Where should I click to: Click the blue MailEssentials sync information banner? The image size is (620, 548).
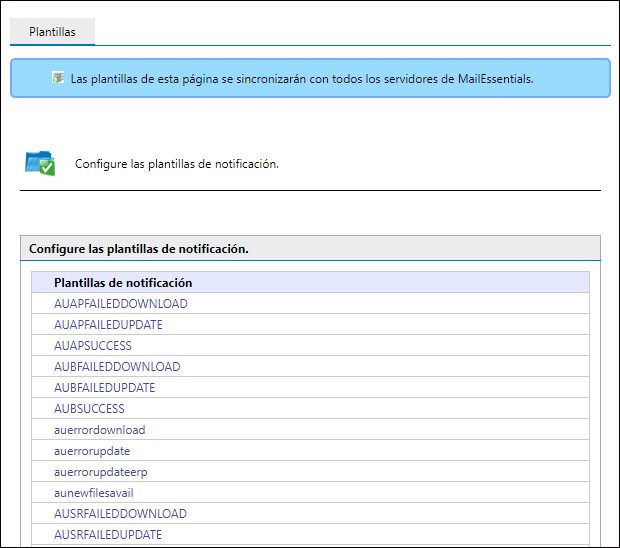[x=310, y=78]
